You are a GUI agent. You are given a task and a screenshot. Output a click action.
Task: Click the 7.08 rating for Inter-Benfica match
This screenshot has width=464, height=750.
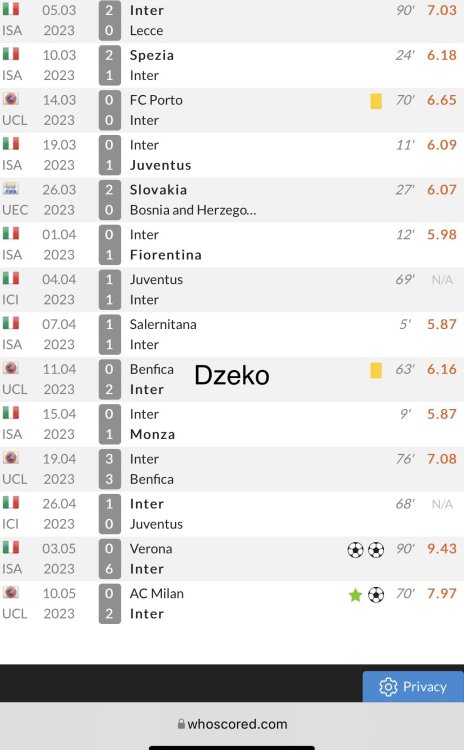click(442, 459)
